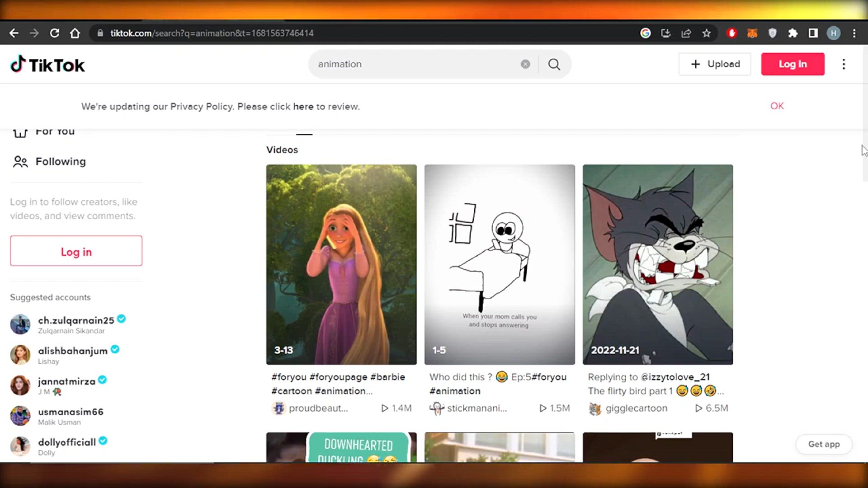Click the gigglecartoon author name

pyautogui.click(x=636, y=408)
